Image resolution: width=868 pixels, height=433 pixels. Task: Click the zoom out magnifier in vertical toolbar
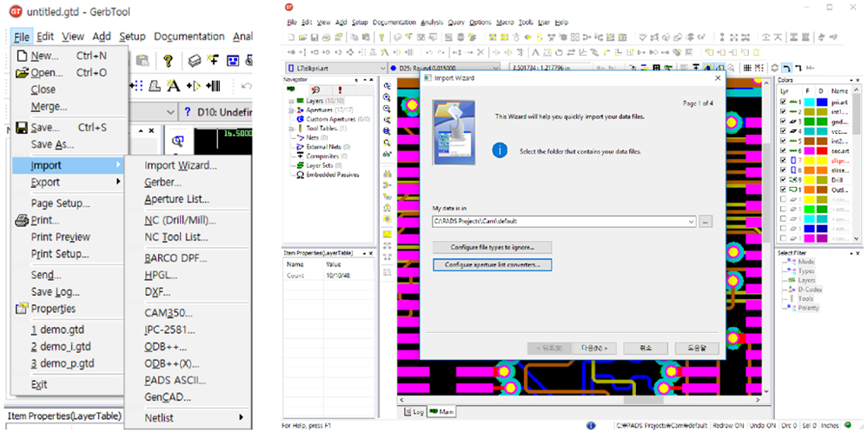pyautogui.click(x=388, y=109)
